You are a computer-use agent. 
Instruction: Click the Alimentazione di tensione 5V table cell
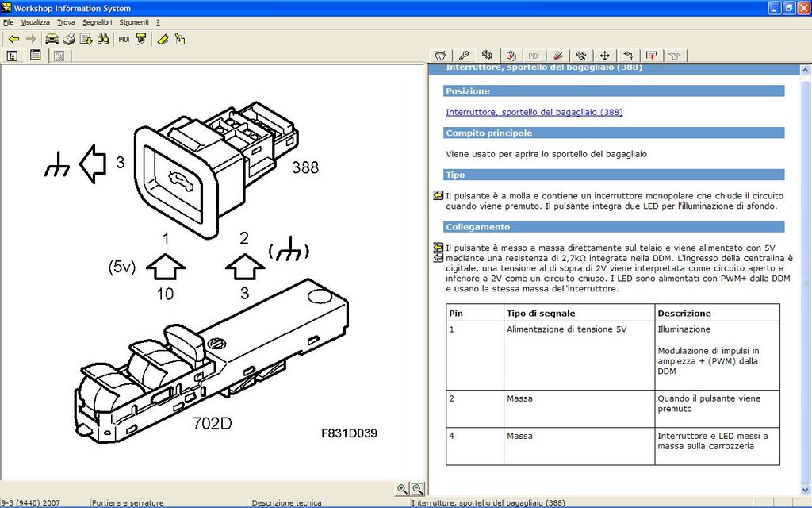(x=579, y=356)
